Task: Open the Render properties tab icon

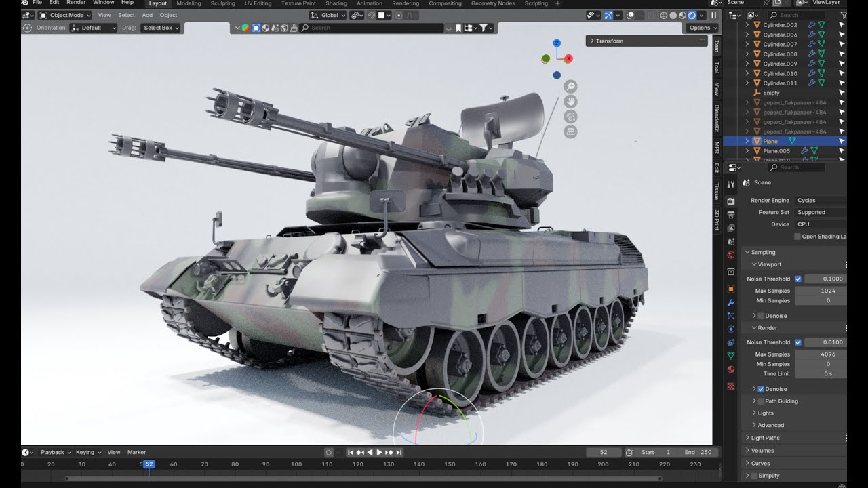Action: pyautogui.click(x=731, y=201)
